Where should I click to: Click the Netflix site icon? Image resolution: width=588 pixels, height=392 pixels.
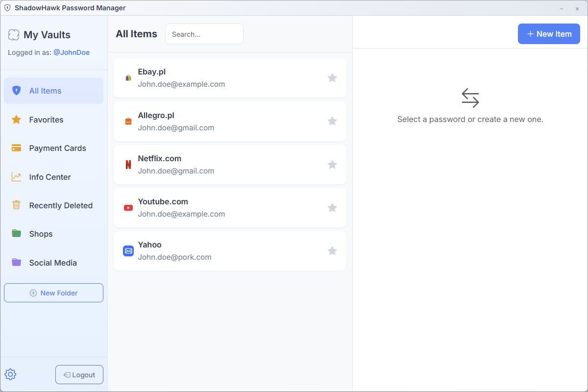pyautogui.click(x=128, y=165)
